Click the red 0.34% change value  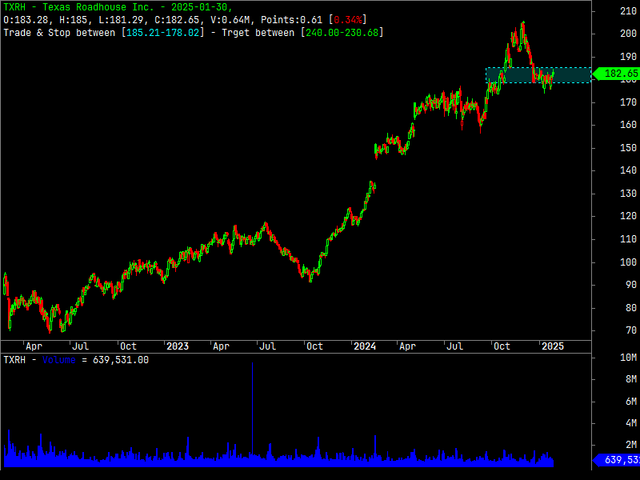tap(348, 20)
